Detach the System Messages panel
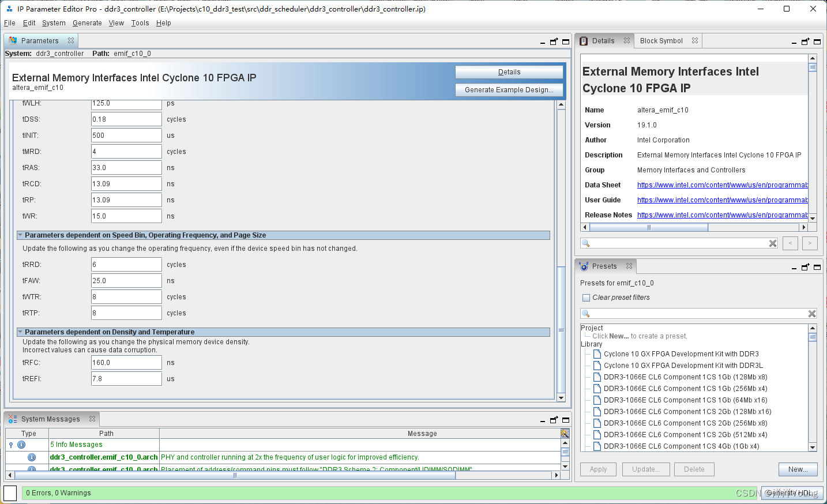 554,420
